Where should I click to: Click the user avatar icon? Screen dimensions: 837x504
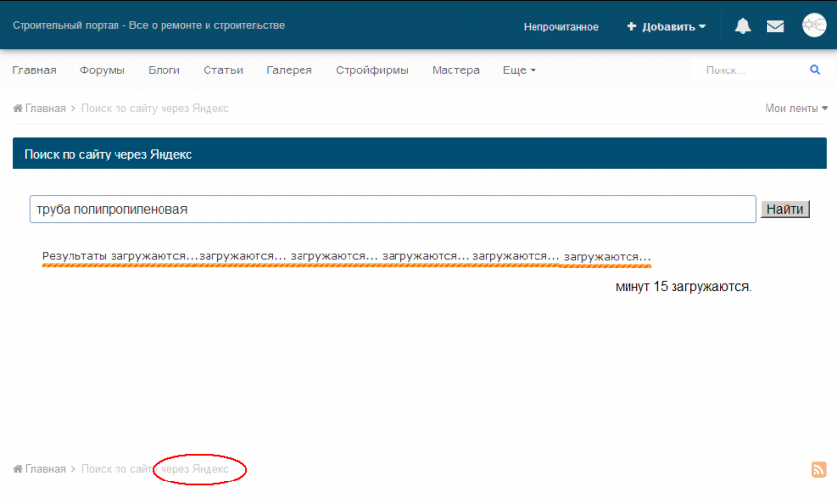[x=814, y=26]
